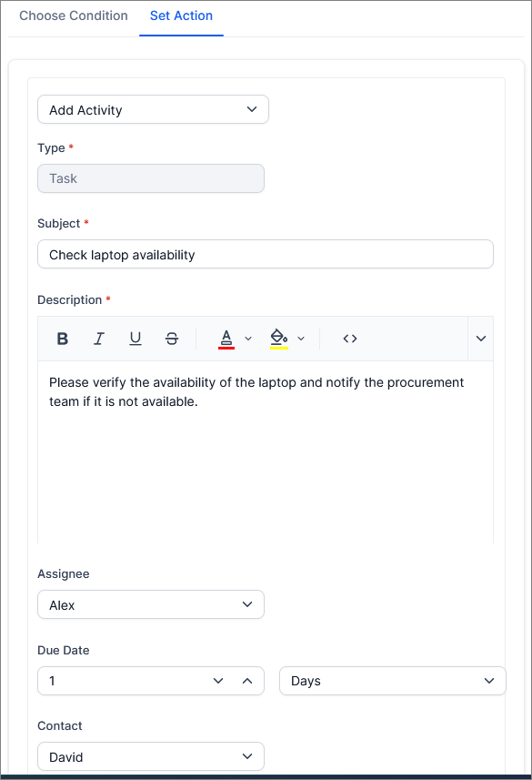The width and height of the screenshot is (532, 780).
Task: Open the Assignee dropdown showing Alex
Action: pyautogui.click(x=151, y=604)
